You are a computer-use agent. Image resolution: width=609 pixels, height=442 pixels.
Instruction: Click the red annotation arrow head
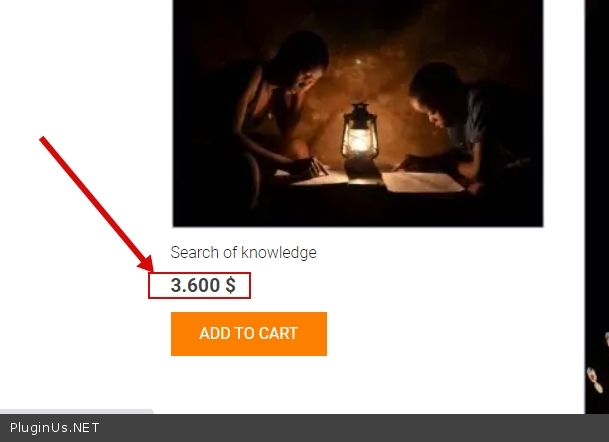point(148,264)
